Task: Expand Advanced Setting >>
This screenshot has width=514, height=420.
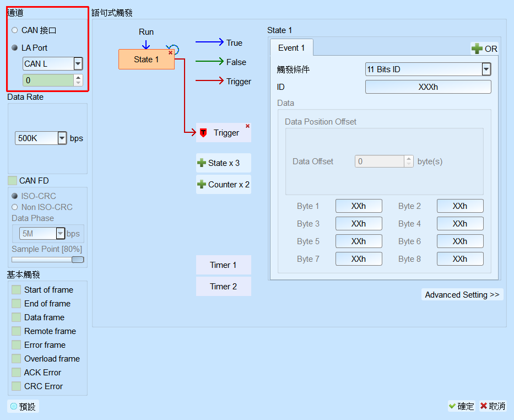Action: [462, 295]
